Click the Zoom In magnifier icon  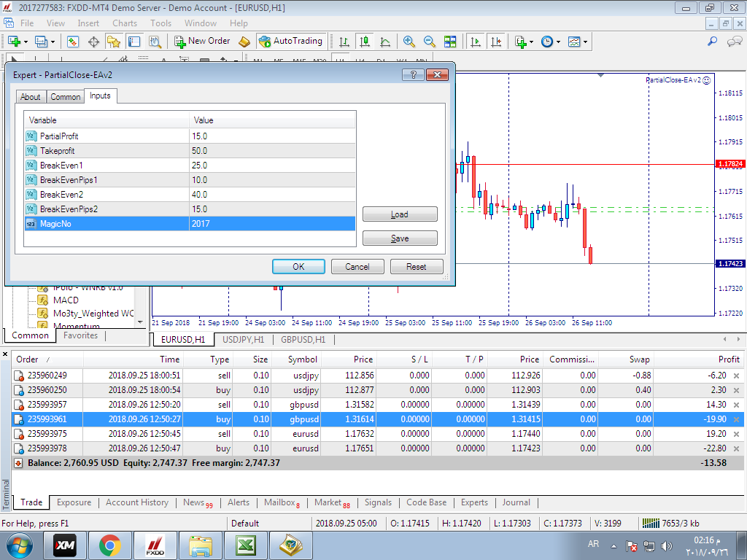(x=409, y=42)
